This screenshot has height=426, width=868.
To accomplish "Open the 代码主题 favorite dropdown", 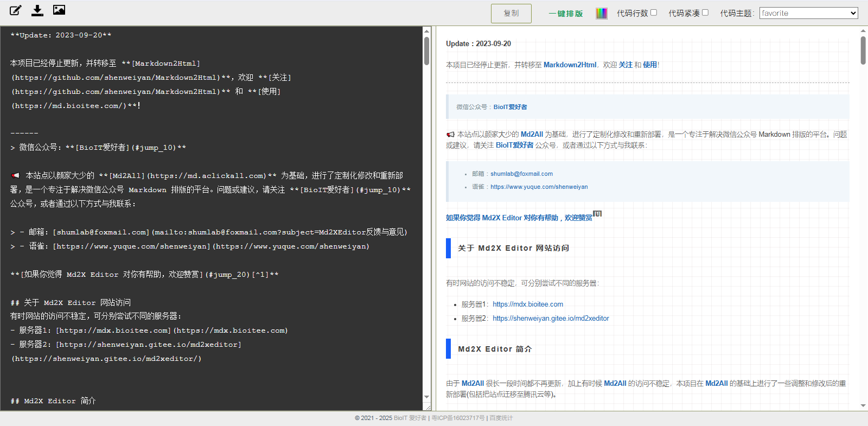I will click(x=808, y=13).
